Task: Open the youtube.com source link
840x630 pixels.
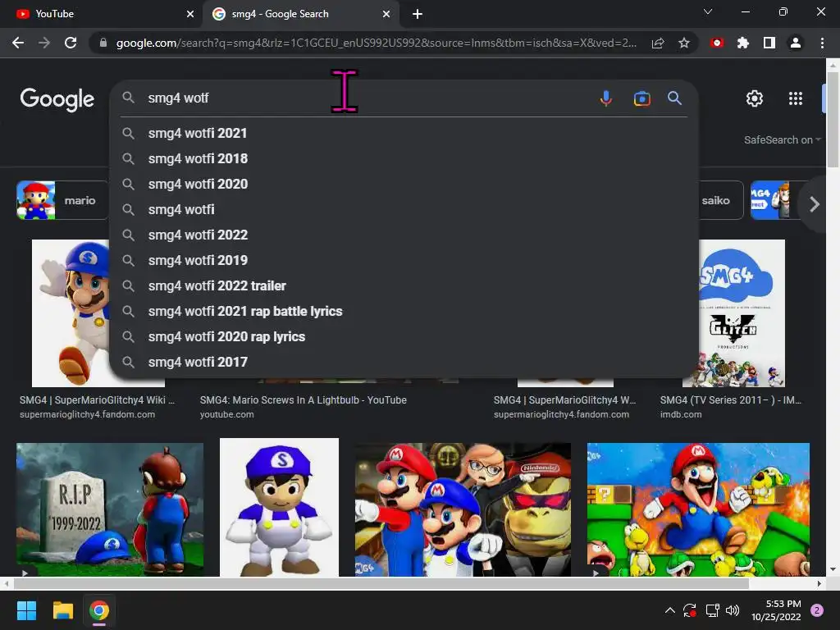Action: (226, 414)
